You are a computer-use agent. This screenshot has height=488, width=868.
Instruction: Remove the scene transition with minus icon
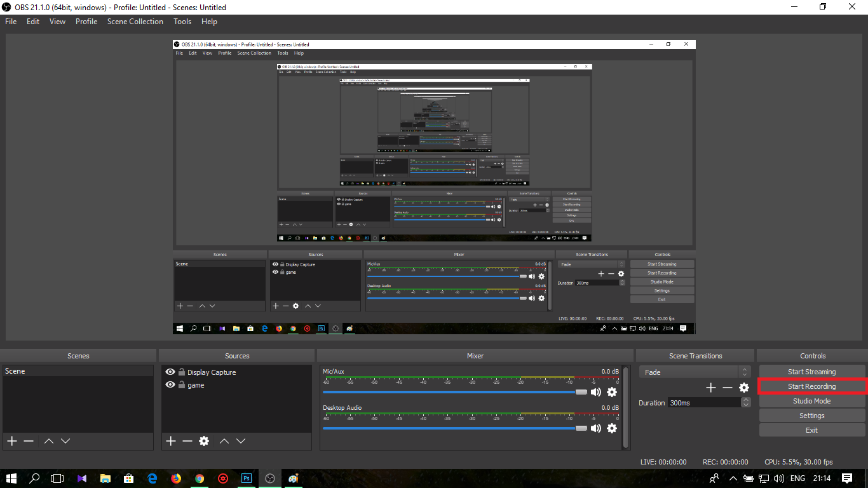click(x=728, y=388)
